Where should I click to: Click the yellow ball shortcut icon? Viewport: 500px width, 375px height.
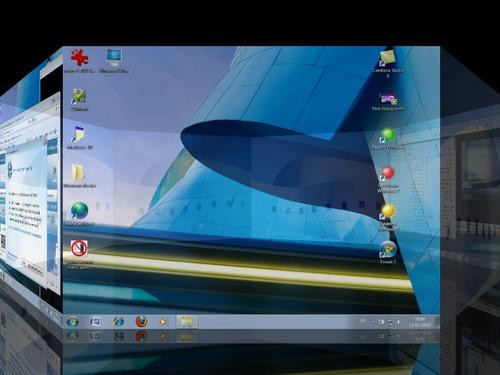pyautogui.click(x=388, y=212)
